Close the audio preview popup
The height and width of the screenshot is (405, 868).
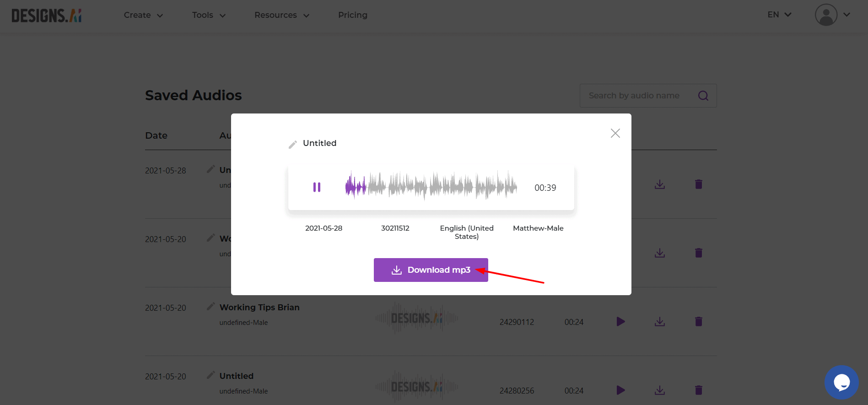615,133
